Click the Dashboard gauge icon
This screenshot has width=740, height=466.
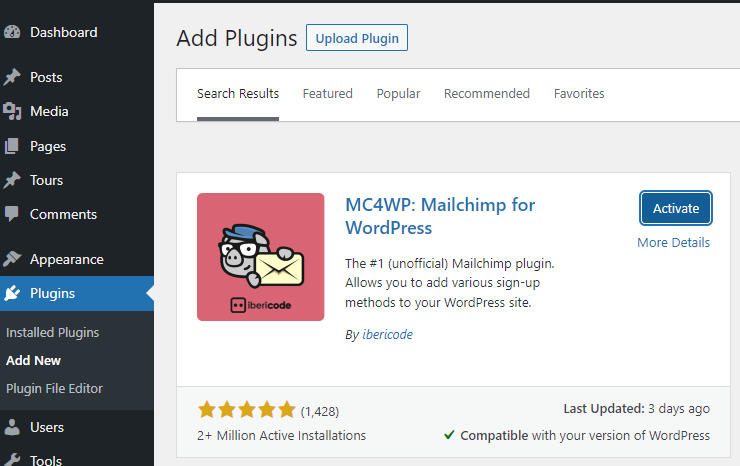coord(12,32)
